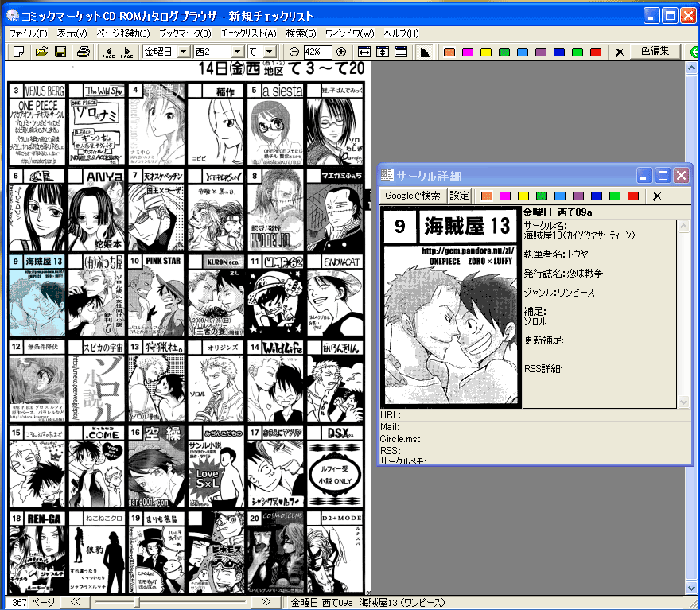Pick the magenta swatch in main toolbar

(x=468, y=52)
